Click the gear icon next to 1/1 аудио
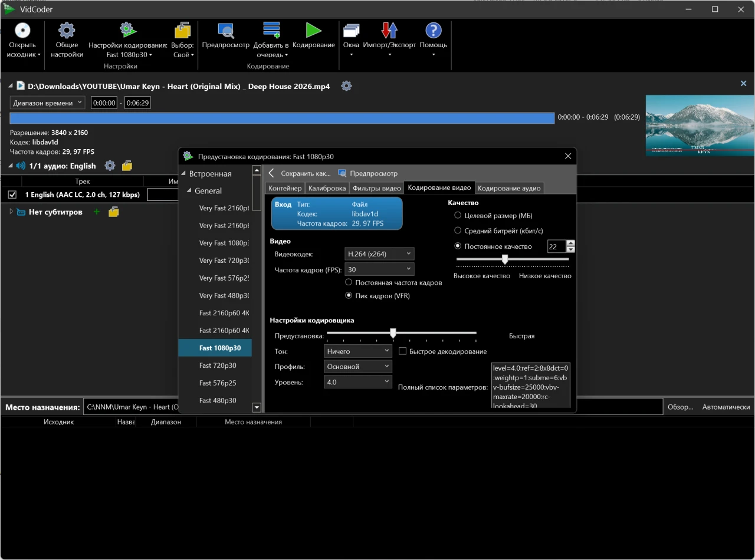Image resolution: width=755 pixels, height=560 pixels. (110, 166)
